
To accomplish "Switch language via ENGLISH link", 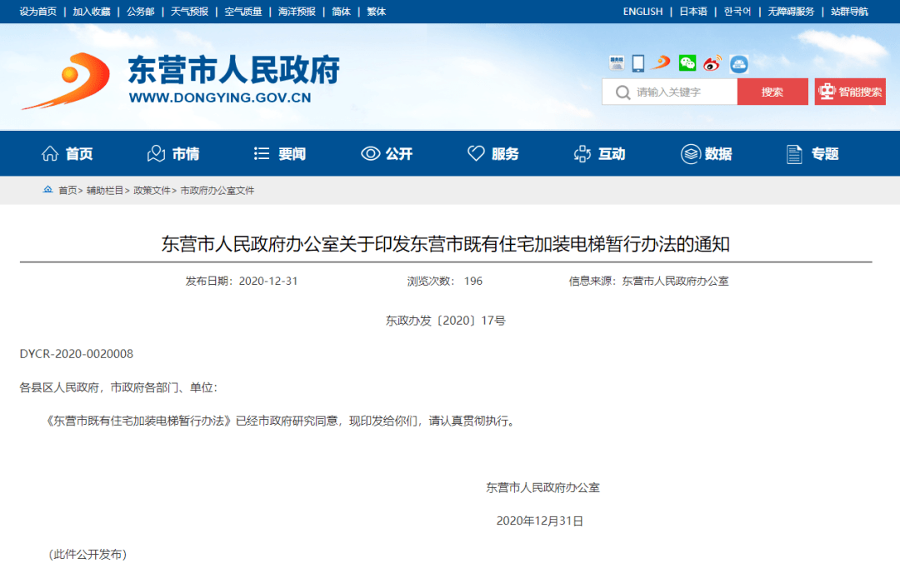I will coord(642,12).
